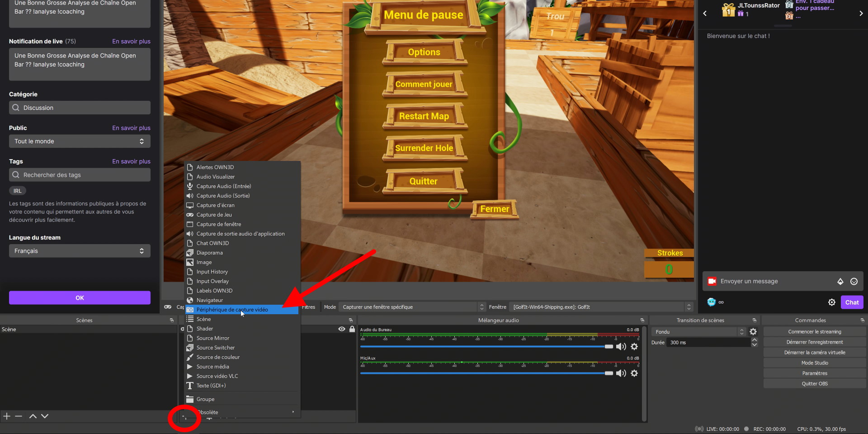Image resolution: width=868 pixels, height=434 pixels.
Task: Open the Public audience dropdown
Action: click(x=80, y=141)
